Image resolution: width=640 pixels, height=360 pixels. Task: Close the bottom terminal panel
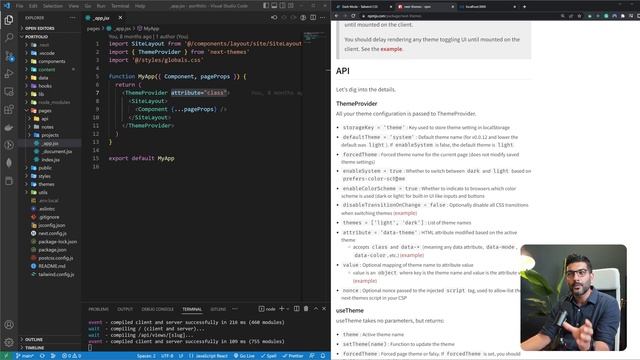pyautogui.click(x=324, y=309)
